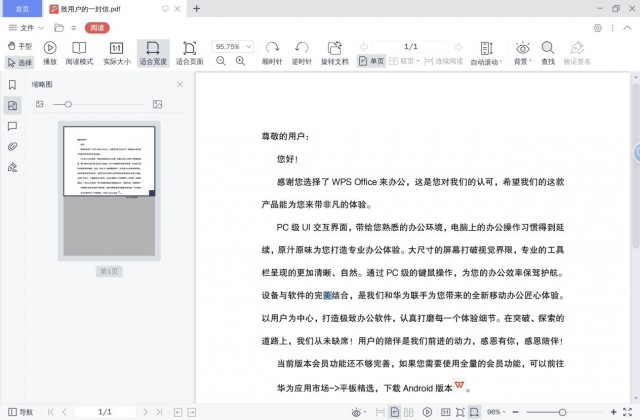Switch to 首页 home tab
This screenshot has height=420, width=640.
click(x=22, y=9)
